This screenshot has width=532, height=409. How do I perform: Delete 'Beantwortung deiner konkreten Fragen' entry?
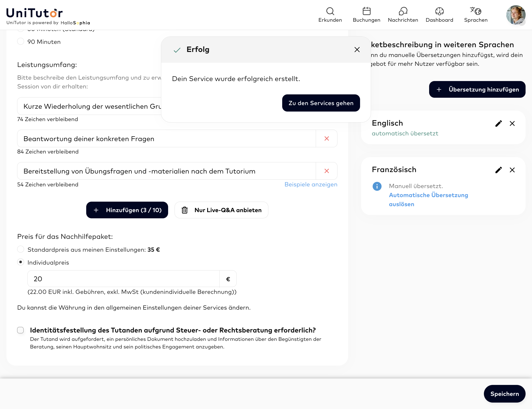[x=326, y=138]
